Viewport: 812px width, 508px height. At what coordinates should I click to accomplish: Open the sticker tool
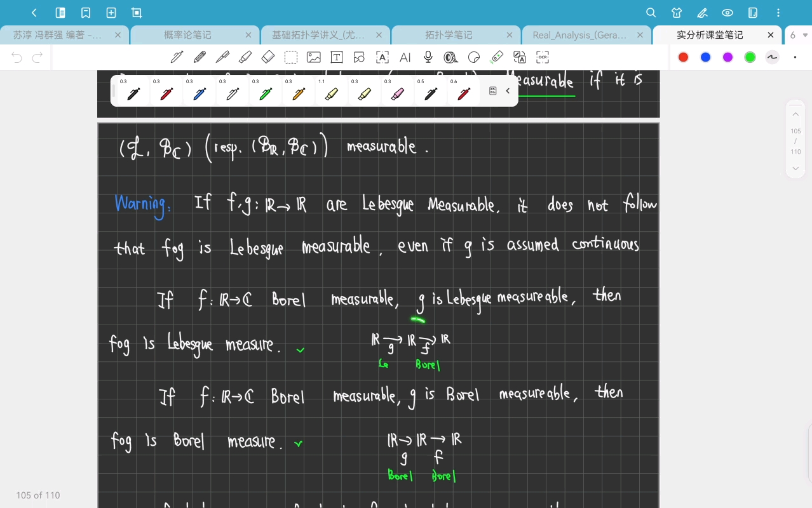coord(474,57)
